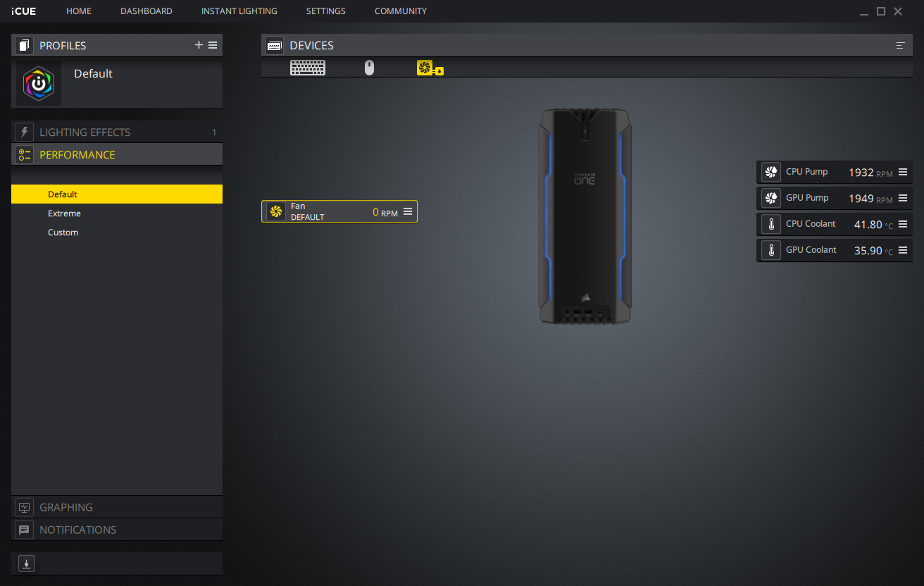Select the Custom performance preset

pos(117,232)
